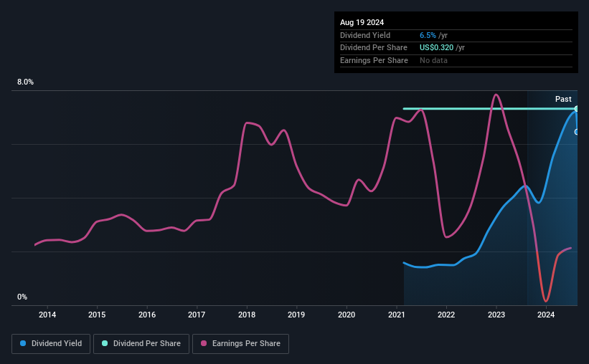Toggle the Dividend Yield legend series
The image size is (589, 364).
click(51, 344)
